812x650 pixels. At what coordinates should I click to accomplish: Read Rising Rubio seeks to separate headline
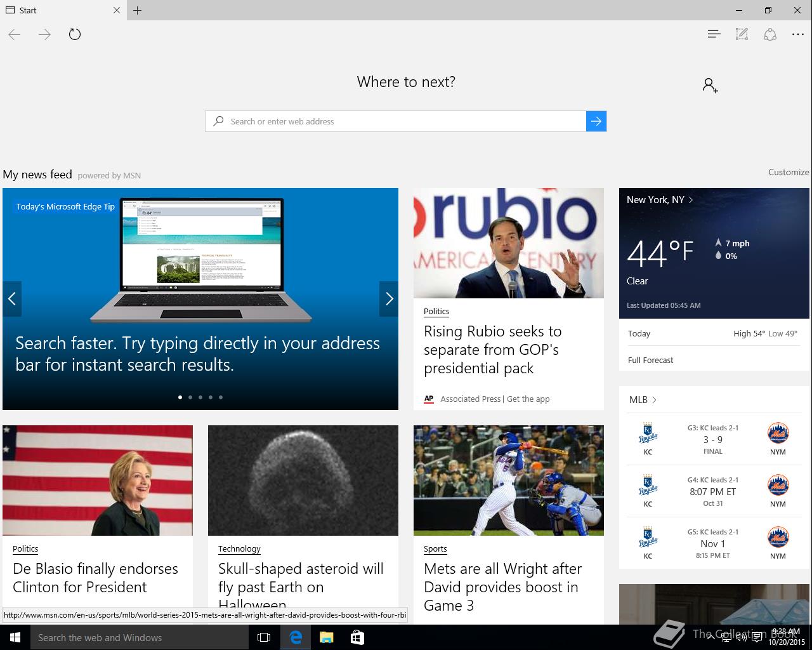pos(493,350)
